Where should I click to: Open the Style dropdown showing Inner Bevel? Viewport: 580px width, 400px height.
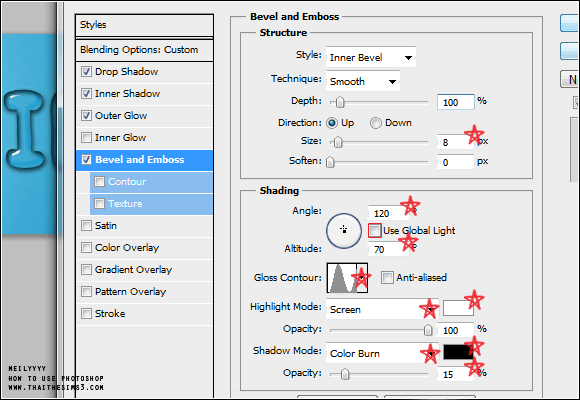(371, 57)
